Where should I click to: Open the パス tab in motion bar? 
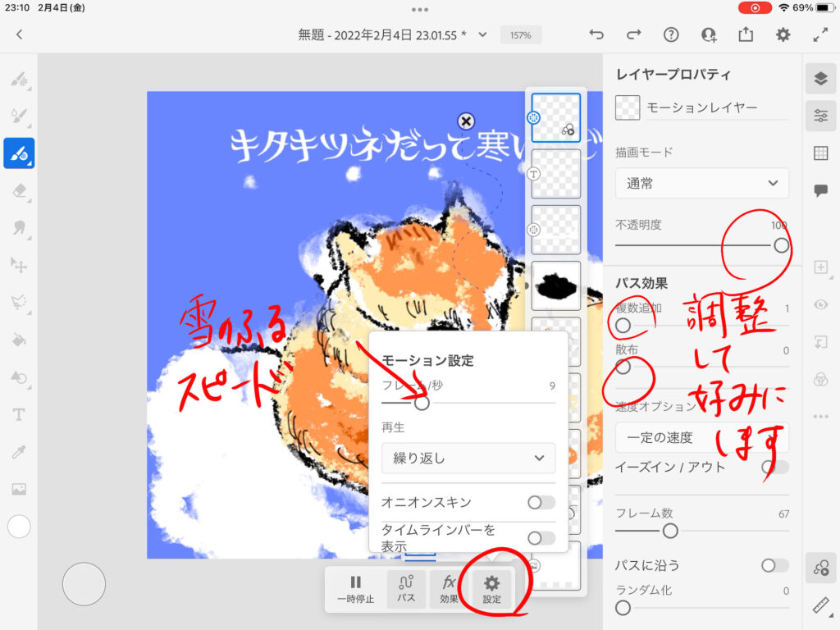pyautogui.click(x=406, y=589)
